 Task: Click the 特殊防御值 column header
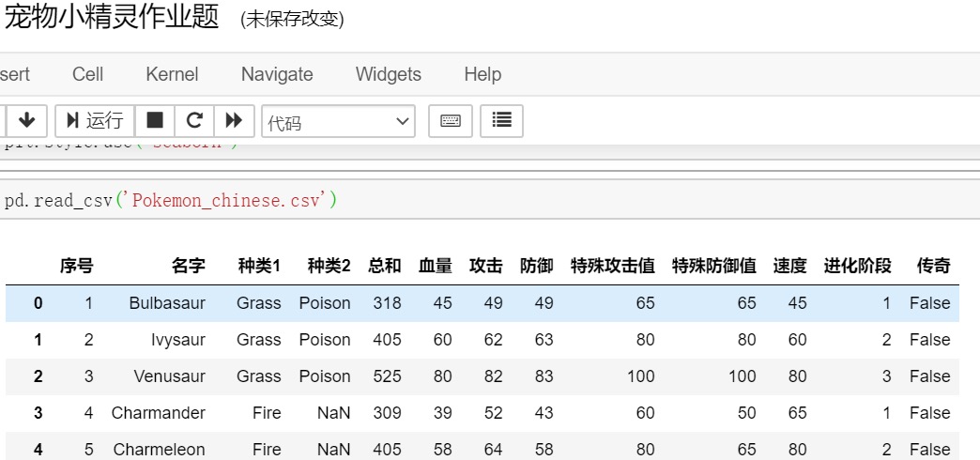(713, 266)
